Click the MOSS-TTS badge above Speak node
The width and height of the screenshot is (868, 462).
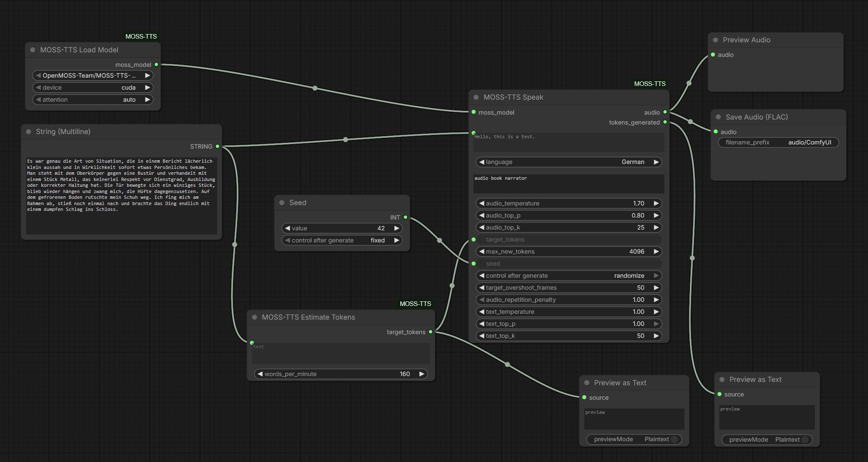pos(650,84)
